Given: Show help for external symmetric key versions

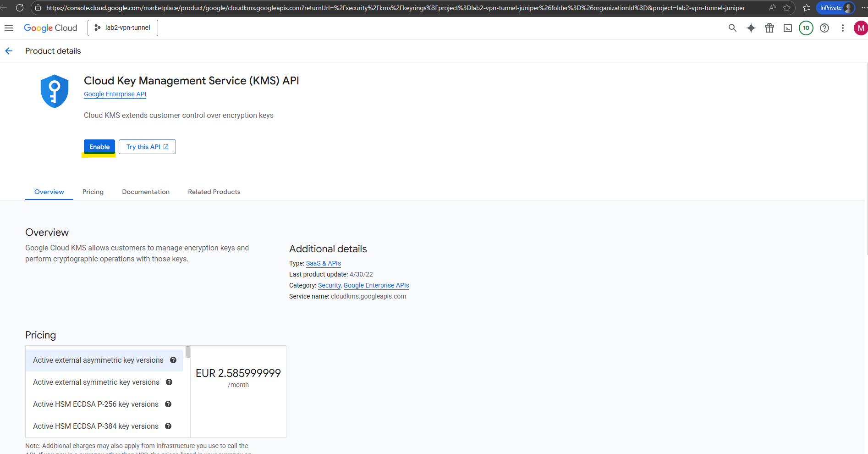Looking at the screenshot, I should point(169,382).
